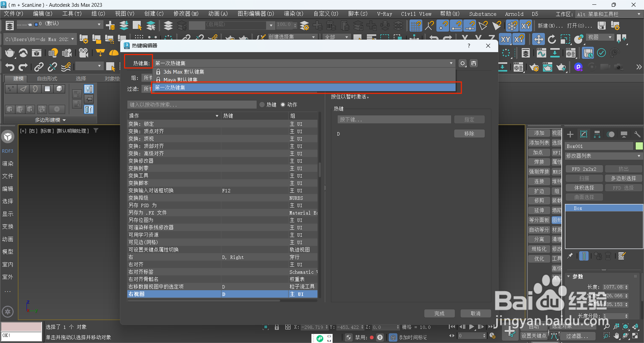Open the 渲染(R) menu
The image size is (644, 343).
[x=294, y=14]
